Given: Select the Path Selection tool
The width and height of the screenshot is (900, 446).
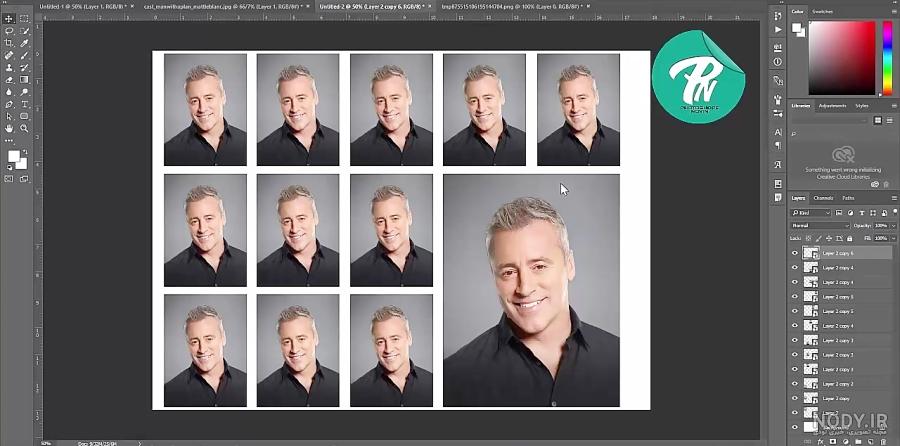Looking at the screenshot, I should point(9,117).
